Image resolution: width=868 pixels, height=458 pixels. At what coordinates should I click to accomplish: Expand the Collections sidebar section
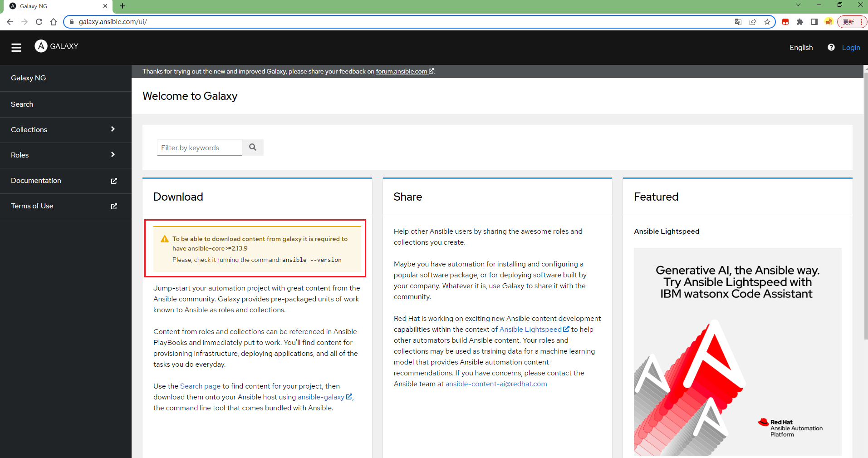[66, 130]
